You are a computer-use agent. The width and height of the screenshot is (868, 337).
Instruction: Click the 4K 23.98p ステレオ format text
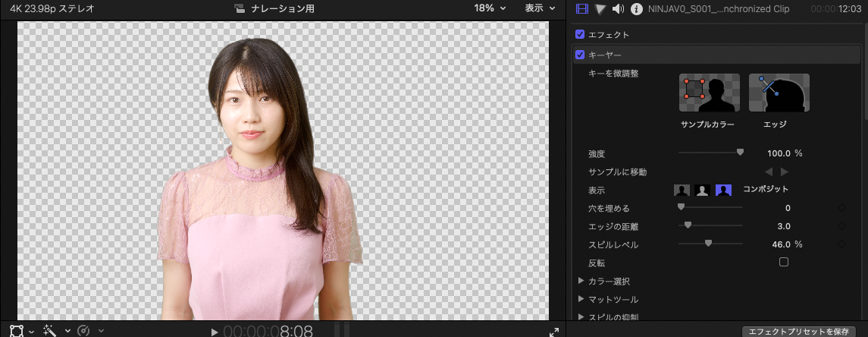(x=52, y=9)
